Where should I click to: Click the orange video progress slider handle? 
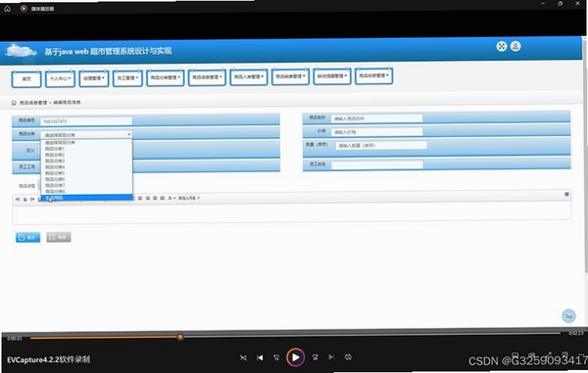(x=180, y=337)
